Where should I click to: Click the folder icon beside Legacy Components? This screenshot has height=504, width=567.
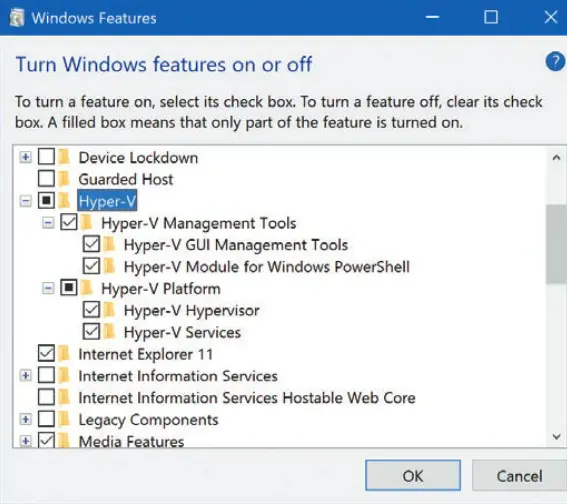tap(64, 419)
